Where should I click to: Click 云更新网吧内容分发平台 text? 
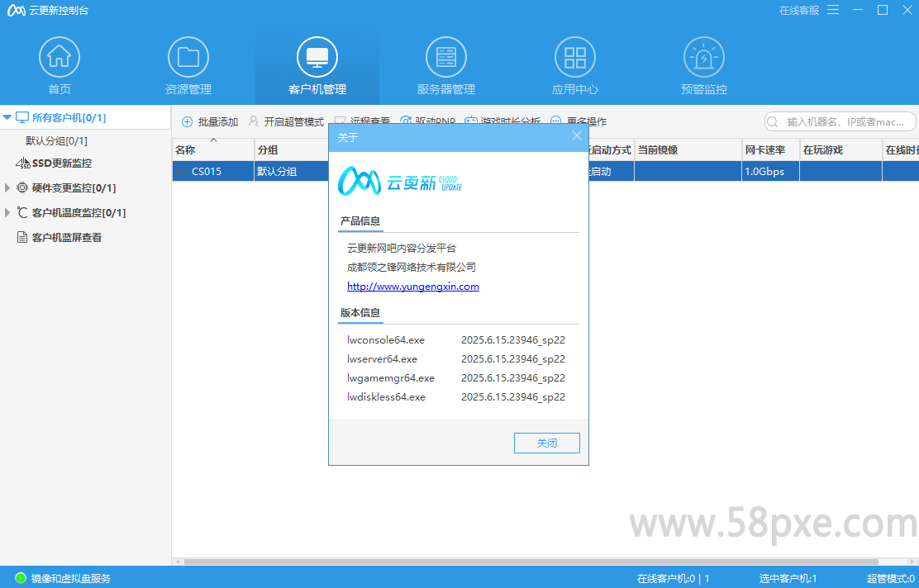pos(402,249)
